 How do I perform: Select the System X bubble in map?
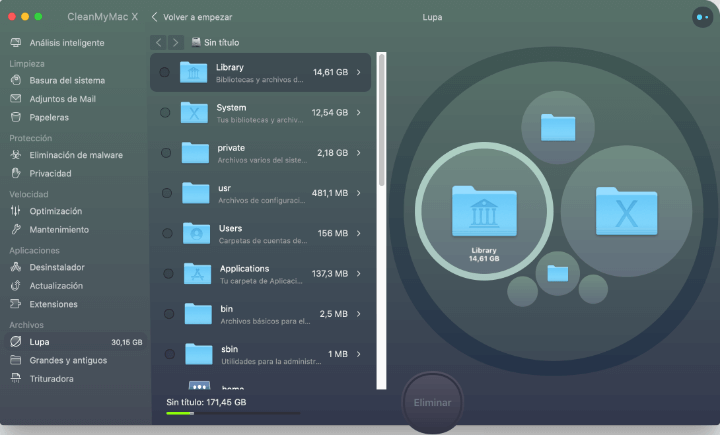[x=626, y=211]
